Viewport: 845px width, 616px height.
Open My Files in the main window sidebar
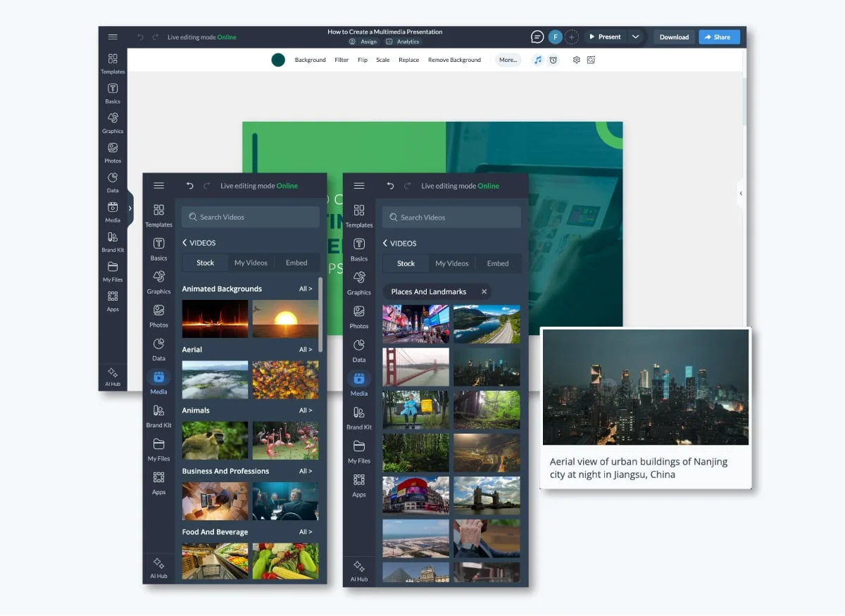click(x=113, y=270)
